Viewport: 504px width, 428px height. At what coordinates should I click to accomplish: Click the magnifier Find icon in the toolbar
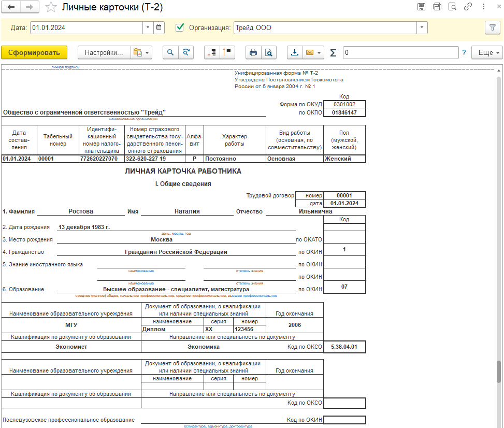coord(170,52)
